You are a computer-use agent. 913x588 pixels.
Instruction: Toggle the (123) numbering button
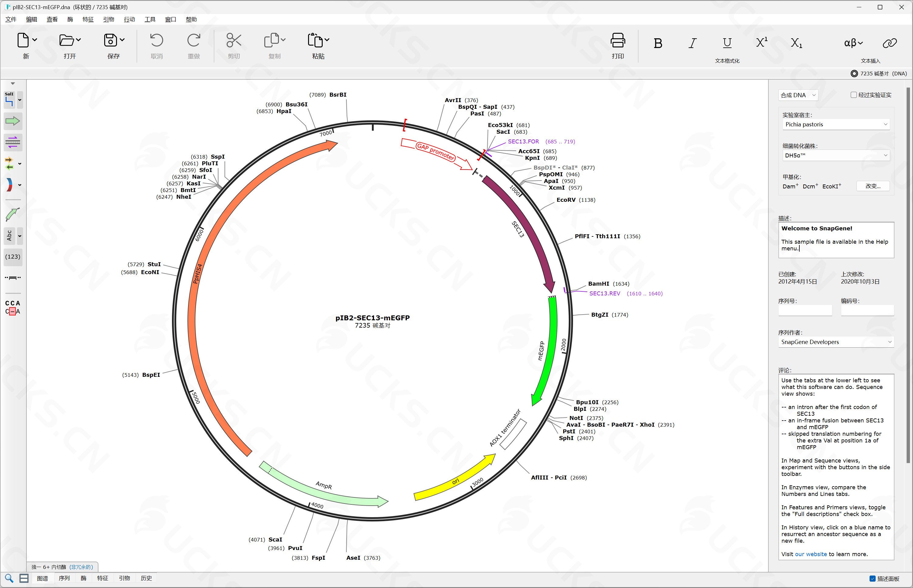12,256
